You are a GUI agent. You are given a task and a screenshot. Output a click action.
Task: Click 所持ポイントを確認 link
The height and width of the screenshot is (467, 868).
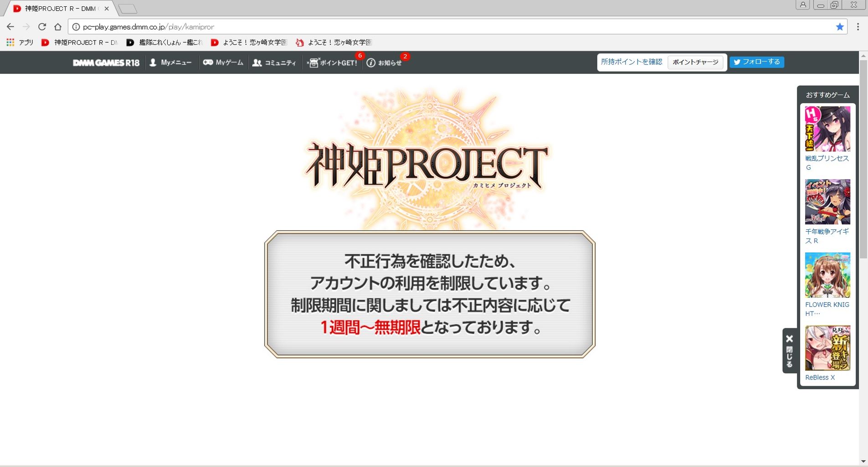pyautogui.click(x=632, y=62)
